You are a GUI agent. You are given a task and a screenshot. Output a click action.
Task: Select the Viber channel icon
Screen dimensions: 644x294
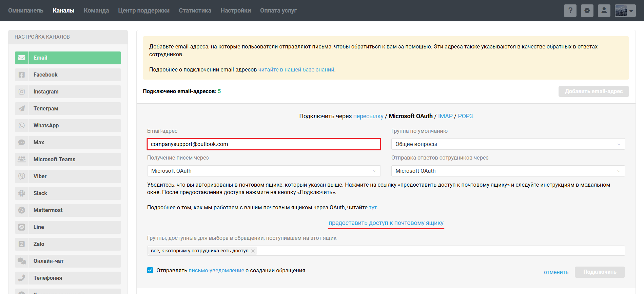point(22,176)
